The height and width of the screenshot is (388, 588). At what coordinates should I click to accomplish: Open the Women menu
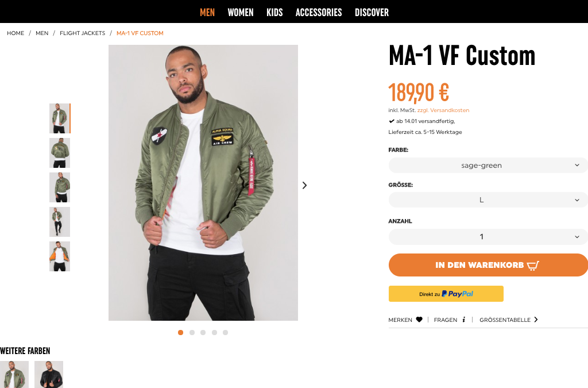[x=241, y=12]
